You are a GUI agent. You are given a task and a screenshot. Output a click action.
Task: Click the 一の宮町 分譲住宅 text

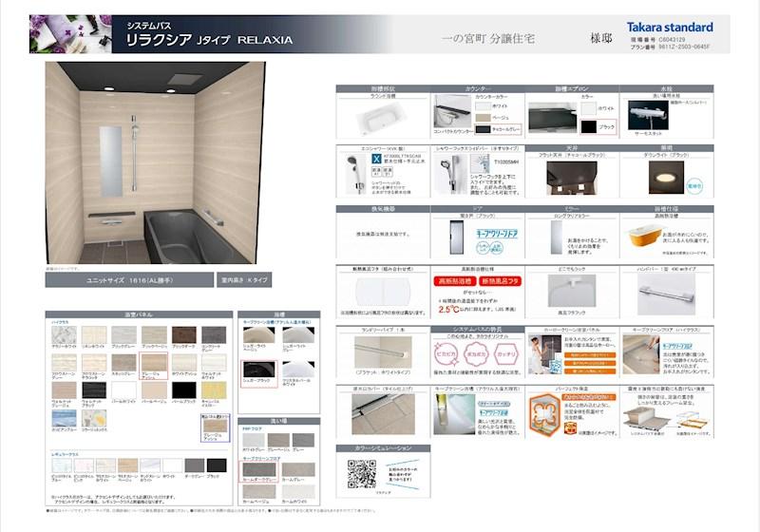coord(488,38)
